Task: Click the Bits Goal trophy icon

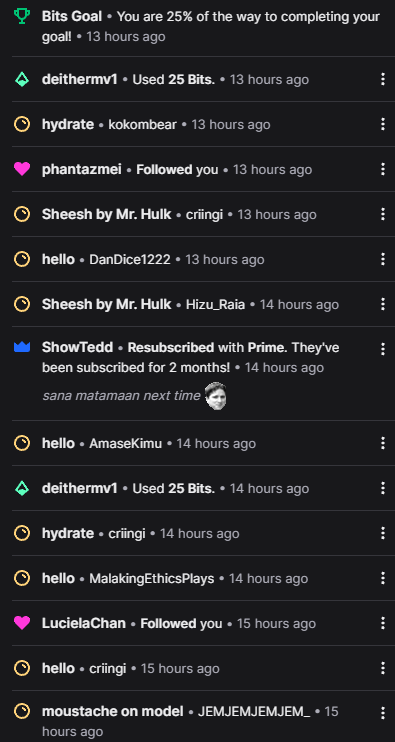Action: [x=22, y=17]
